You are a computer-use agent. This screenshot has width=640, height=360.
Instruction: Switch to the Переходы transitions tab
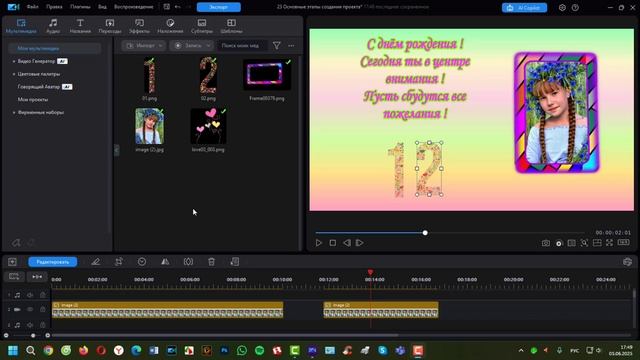(110, 26)
